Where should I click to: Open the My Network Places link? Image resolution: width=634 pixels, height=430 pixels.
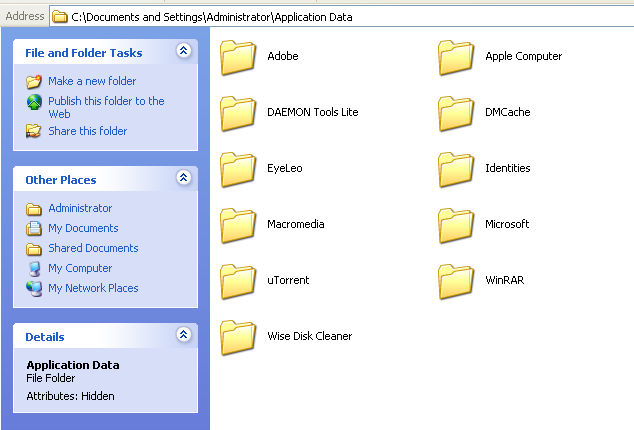[93, 288]
